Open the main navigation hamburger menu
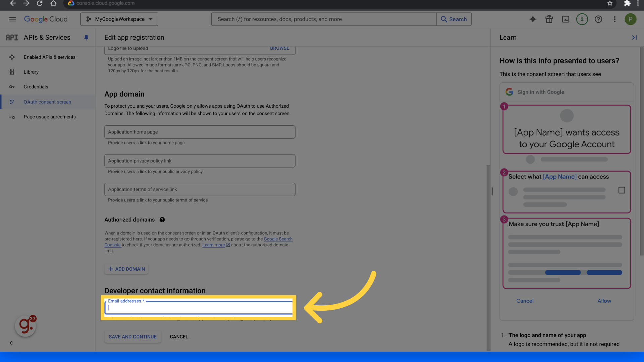 (12, 19)
